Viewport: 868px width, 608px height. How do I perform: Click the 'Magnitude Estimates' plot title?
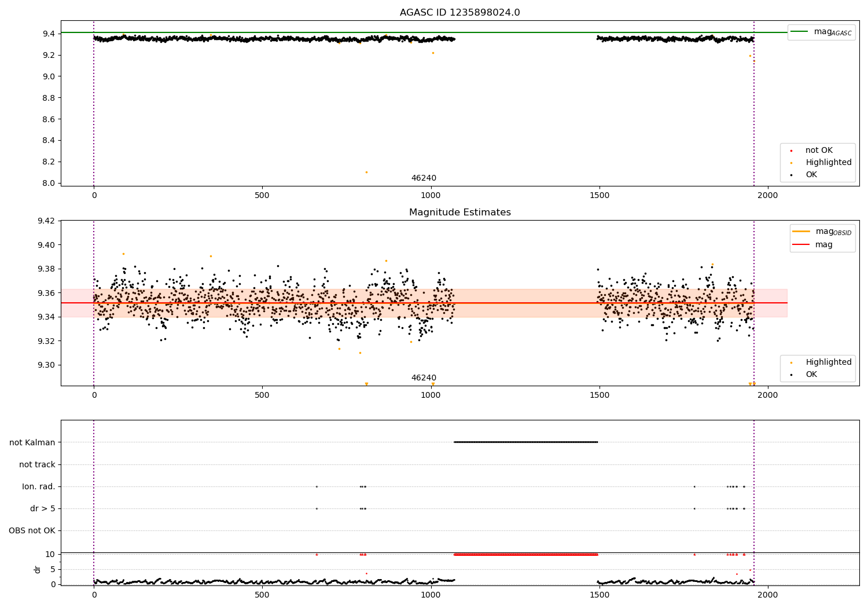pyautogui.click(x=459, y=213)
